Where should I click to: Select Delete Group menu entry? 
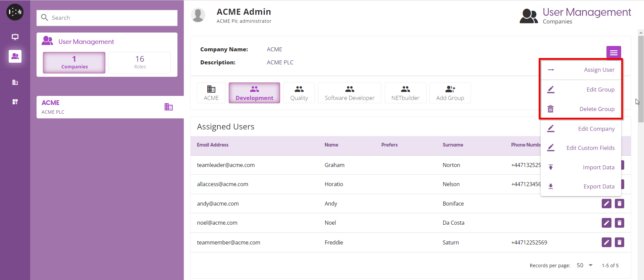[x=581, y=109]
